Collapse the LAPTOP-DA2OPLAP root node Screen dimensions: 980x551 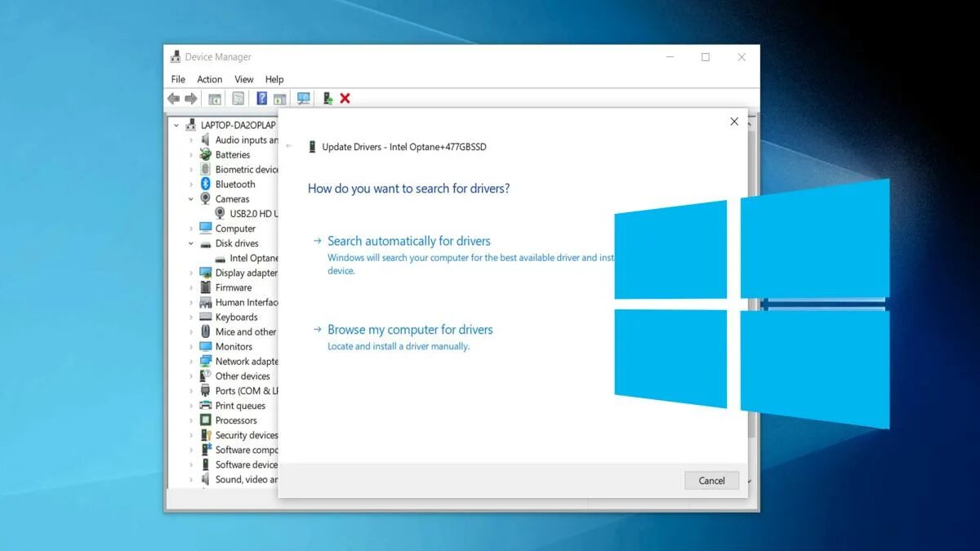click(x=176, y=125)
